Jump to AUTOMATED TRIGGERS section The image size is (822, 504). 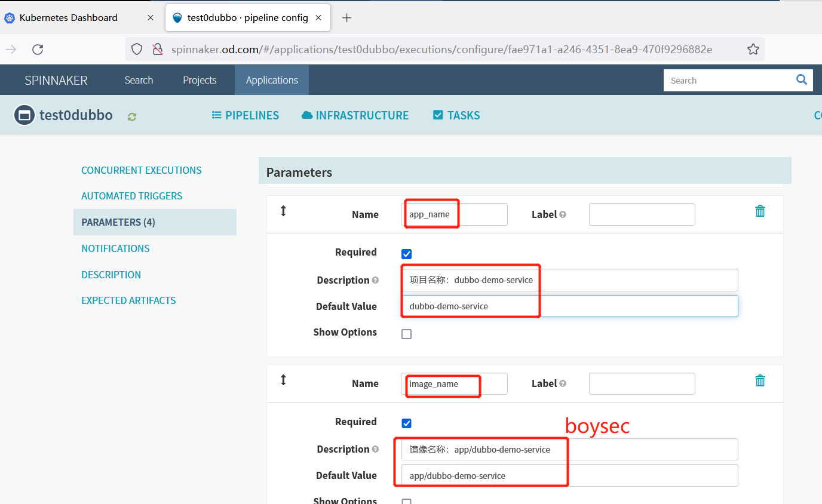132,196
